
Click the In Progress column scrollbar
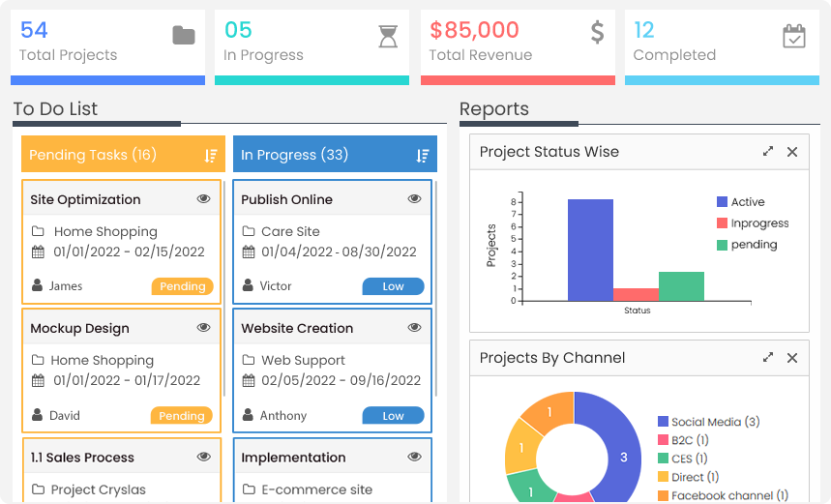pos(435,290)
